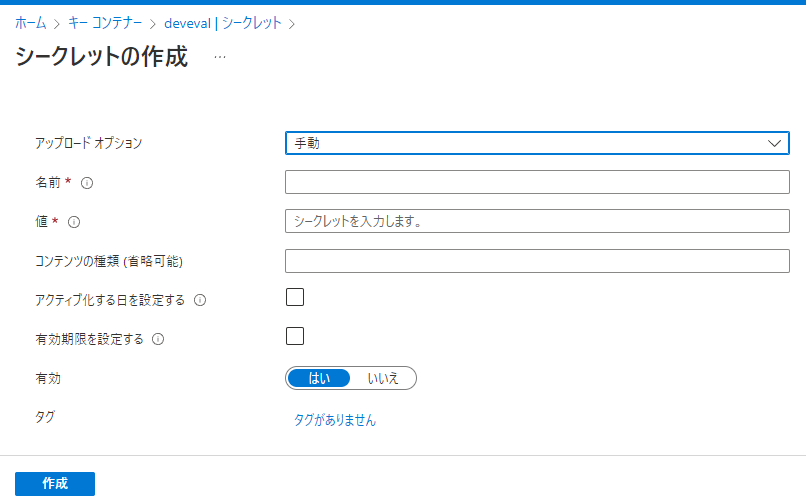Navigate to キー コンテナー breadcrumb
Screen dimensions: 806x503
click(105, 23)
